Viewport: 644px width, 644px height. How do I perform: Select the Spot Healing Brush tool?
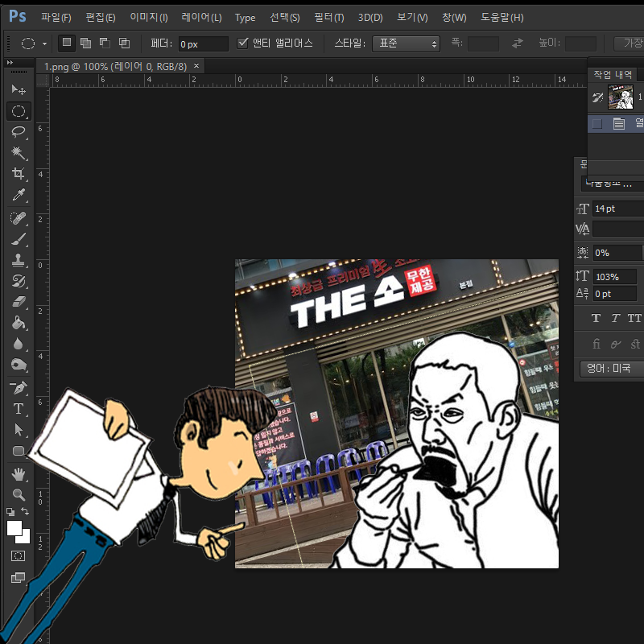click(18, 218)
